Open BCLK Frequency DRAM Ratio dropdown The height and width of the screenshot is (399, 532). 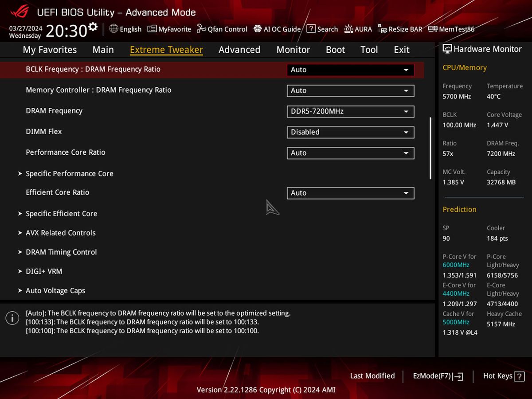coord(350,70)
